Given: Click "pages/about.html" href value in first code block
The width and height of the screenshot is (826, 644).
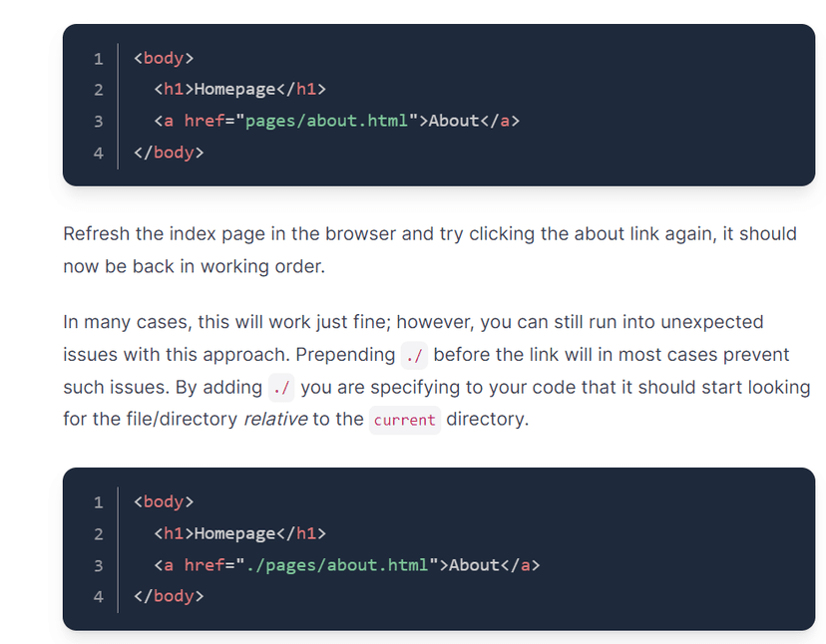Looking at the screenshot, I should pos(326,121).
